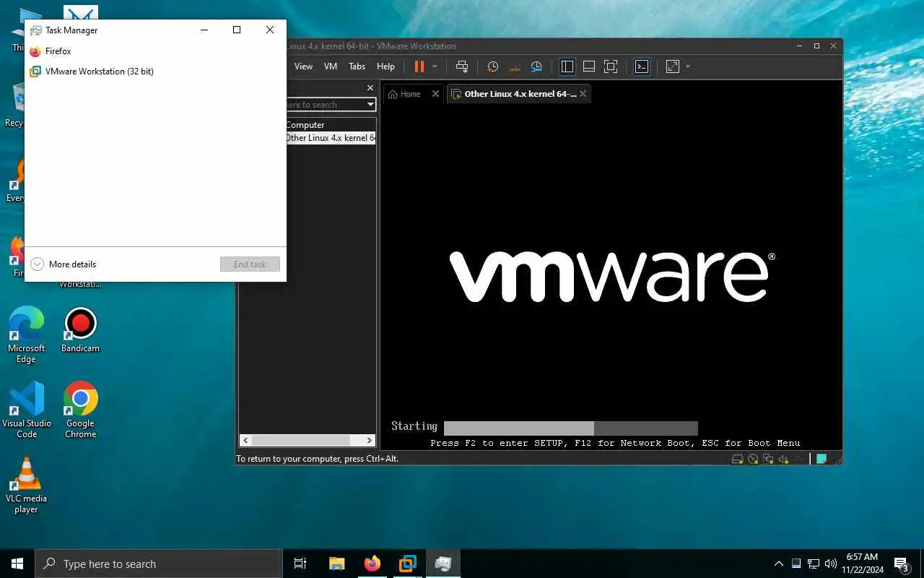The height and width of the screenshot is (578, 924).
Task: Pause the VM with the orange pause icon
Action: (x=419, y=66)
